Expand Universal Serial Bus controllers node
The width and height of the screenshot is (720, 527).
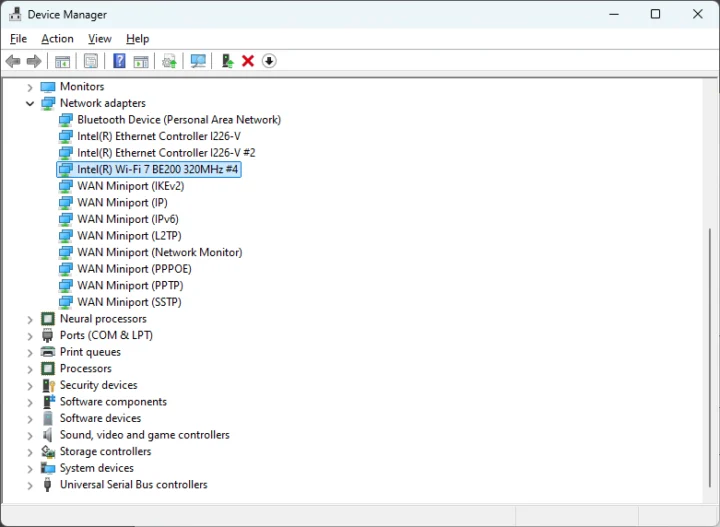pos(30,485)
